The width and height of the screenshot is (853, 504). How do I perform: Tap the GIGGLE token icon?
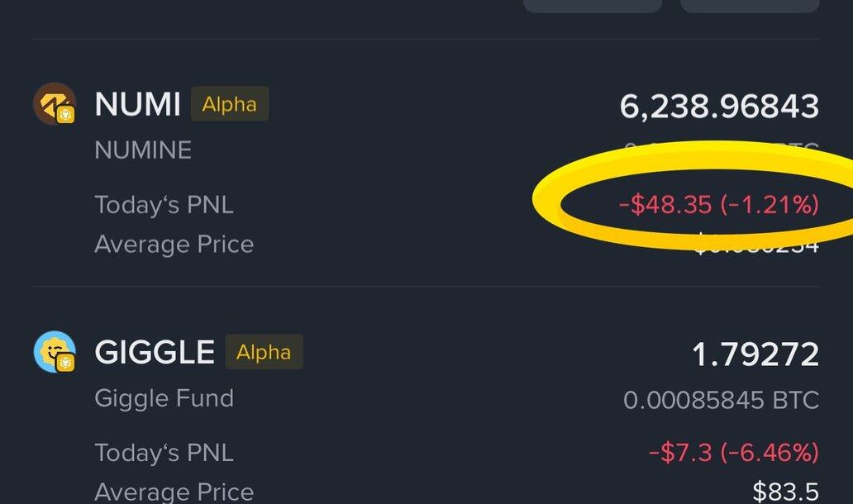click(53, 351)
